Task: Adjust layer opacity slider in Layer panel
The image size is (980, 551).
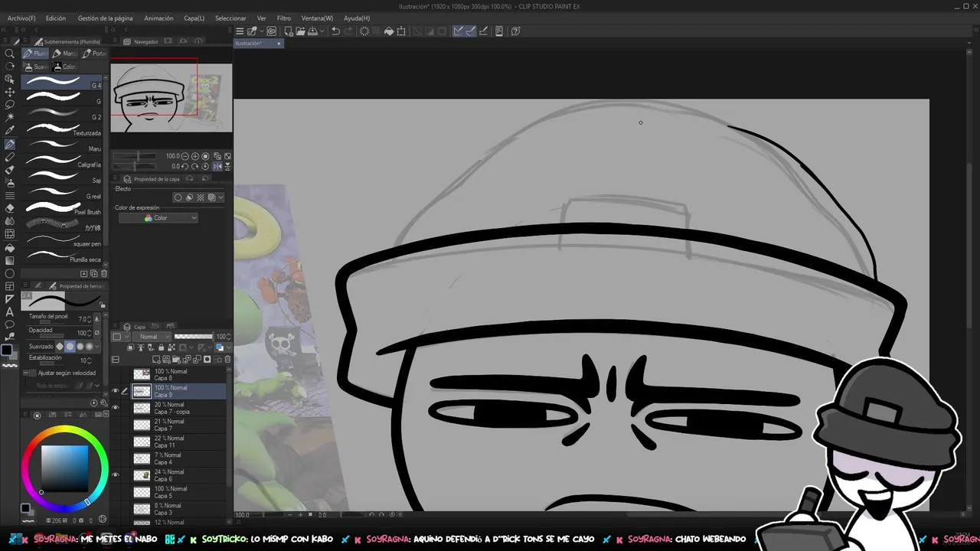Action: tap(194, 337)
